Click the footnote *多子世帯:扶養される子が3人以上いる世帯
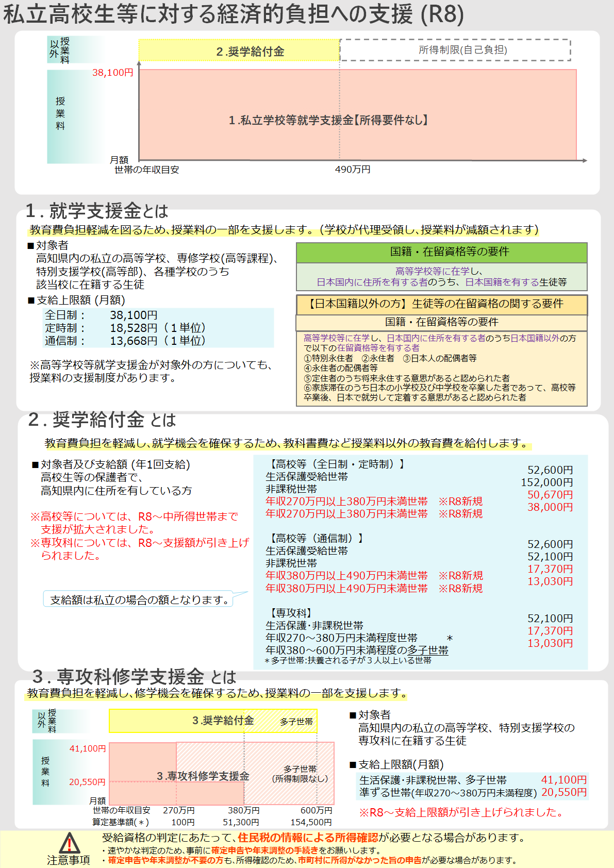The image size is (614, 868). point(348,660)
